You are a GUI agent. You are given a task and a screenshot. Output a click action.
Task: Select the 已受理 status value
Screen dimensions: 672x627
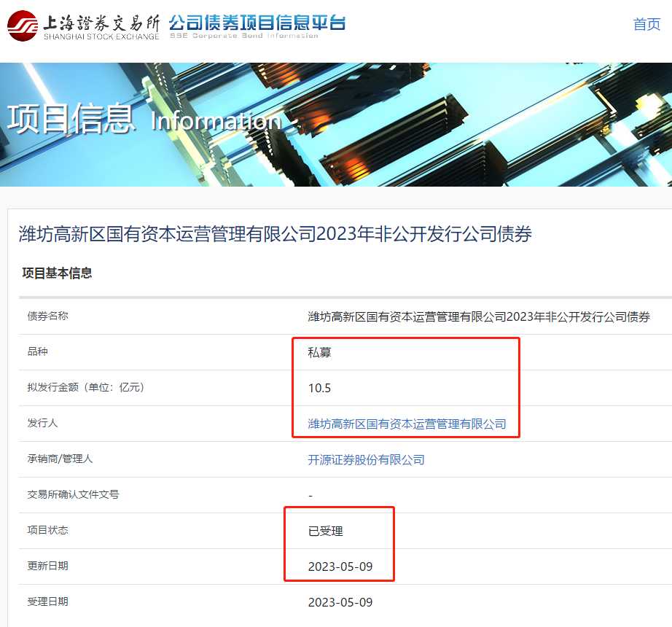point(325,531)
